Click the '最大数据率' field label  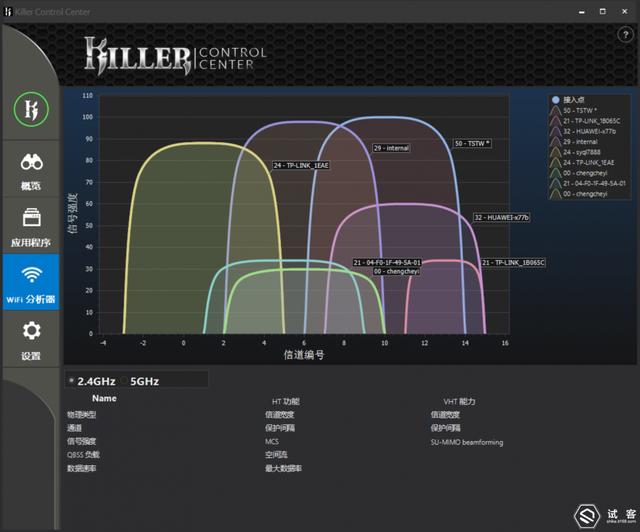click(283, 468)
